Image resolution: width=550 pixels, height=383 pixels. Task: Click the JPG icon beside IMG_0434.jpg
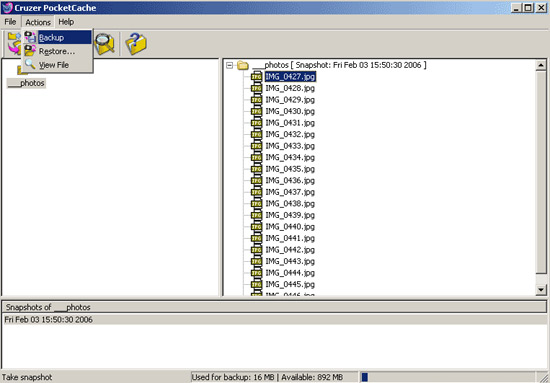[256, 157]
